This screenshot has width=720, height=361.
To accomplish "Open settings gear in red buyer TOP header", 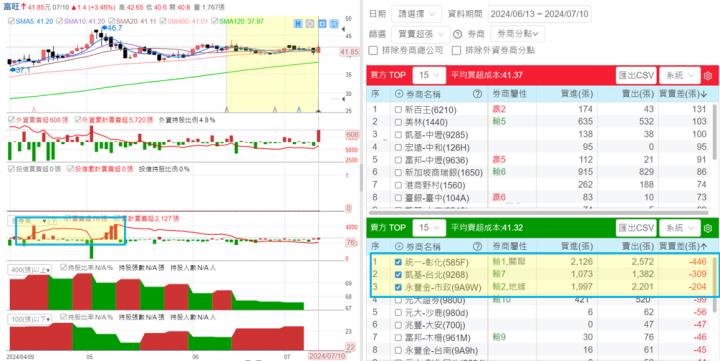I will click(x=708, y=75).
